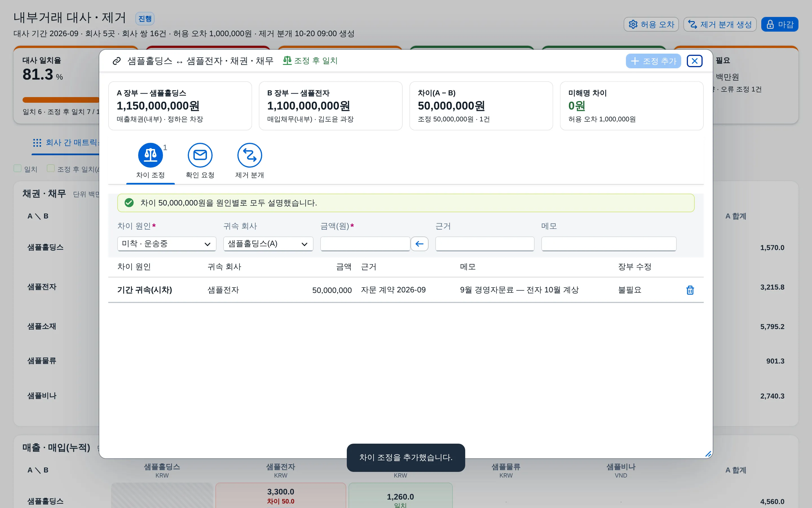Open 허용 오차 settings
Viewport: 812px width, 508px height.
click(651, 25)
